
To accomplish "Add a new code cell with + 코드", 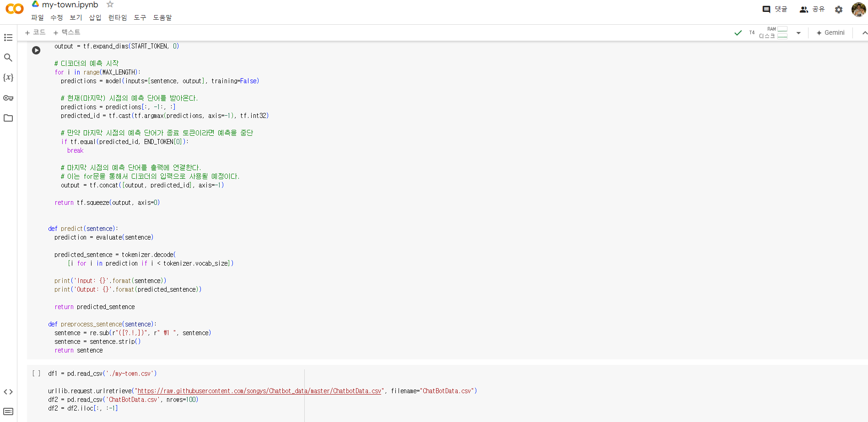I will click(35, 32).
